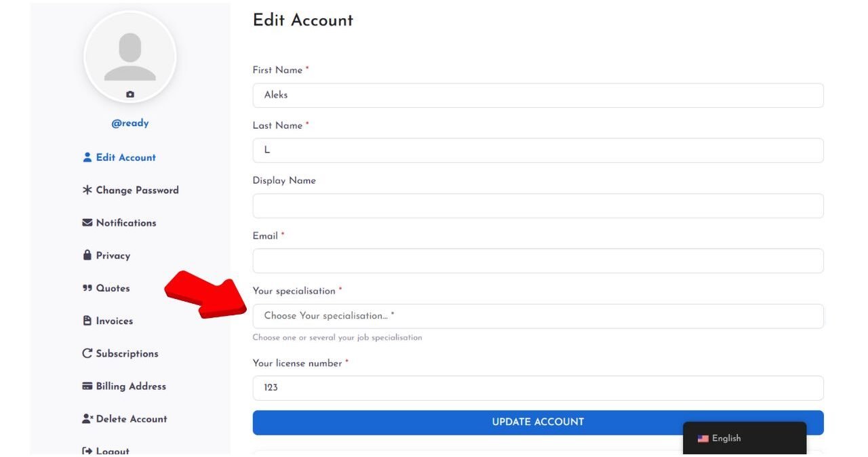This screenshot has width=868, height=457.
Task: Click the Edit Account person icon
Action: [87, 157]
